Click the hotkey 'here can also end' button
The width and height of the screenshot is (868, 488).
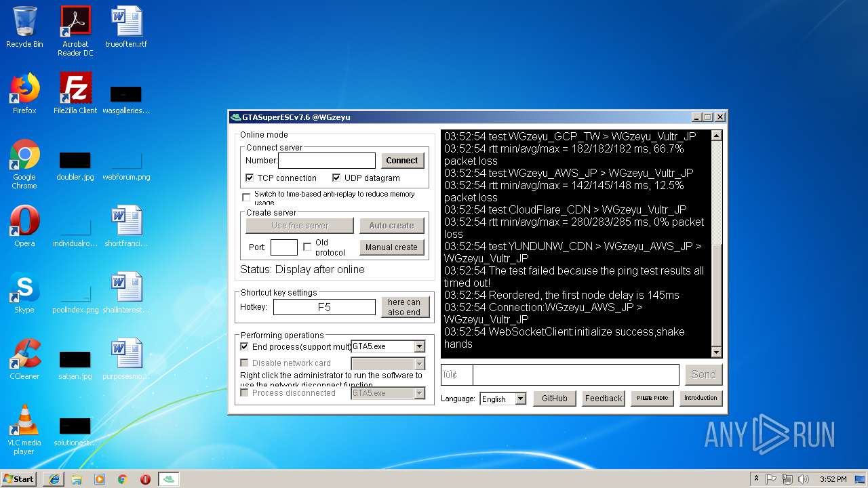point(404,307)
